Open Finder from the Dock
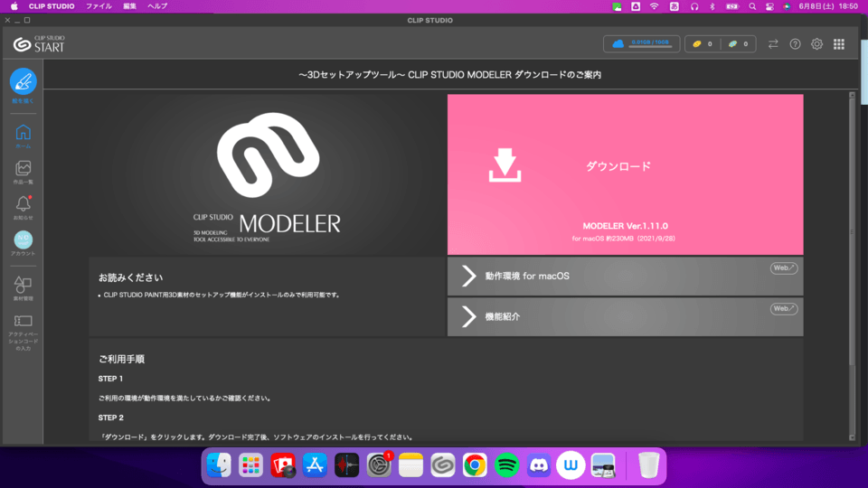This screenshot has height=488, width=868. [219, 465]
